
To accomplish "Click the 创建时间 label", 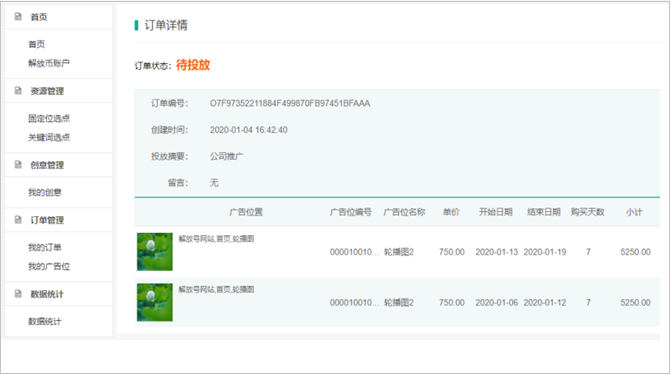I will pos(169,130).
